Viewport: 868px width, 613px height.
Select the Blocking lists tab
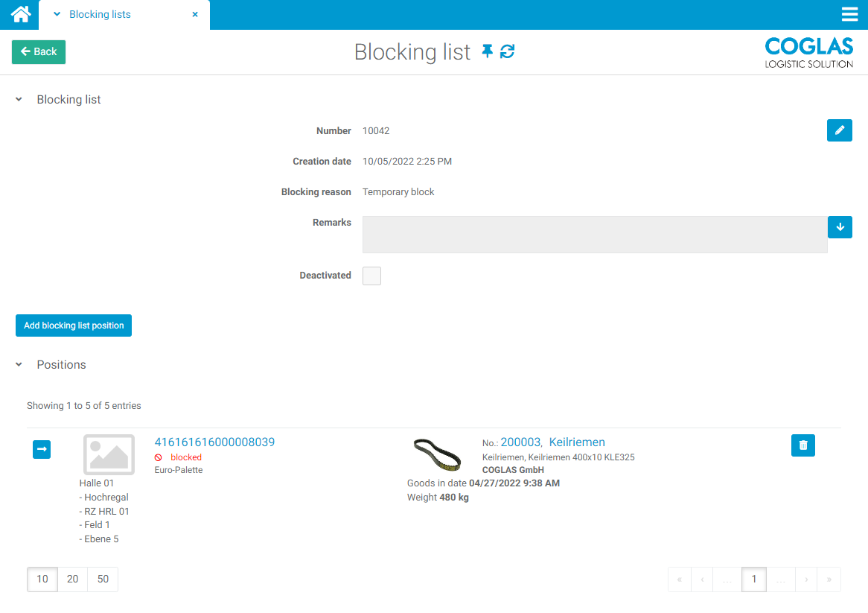[x=100, y=14]
